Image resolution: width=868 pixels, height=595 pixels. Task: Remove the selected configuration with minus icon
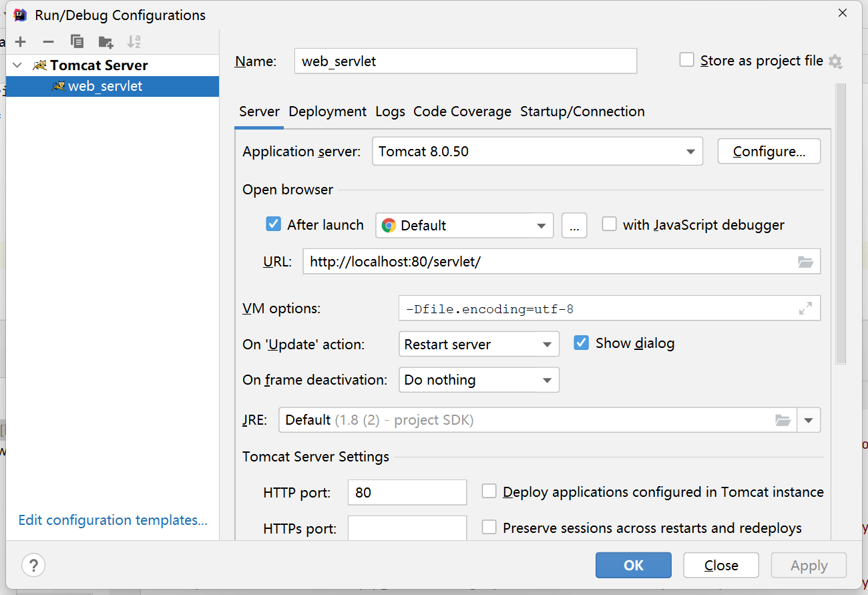click(x=48, y=42)
